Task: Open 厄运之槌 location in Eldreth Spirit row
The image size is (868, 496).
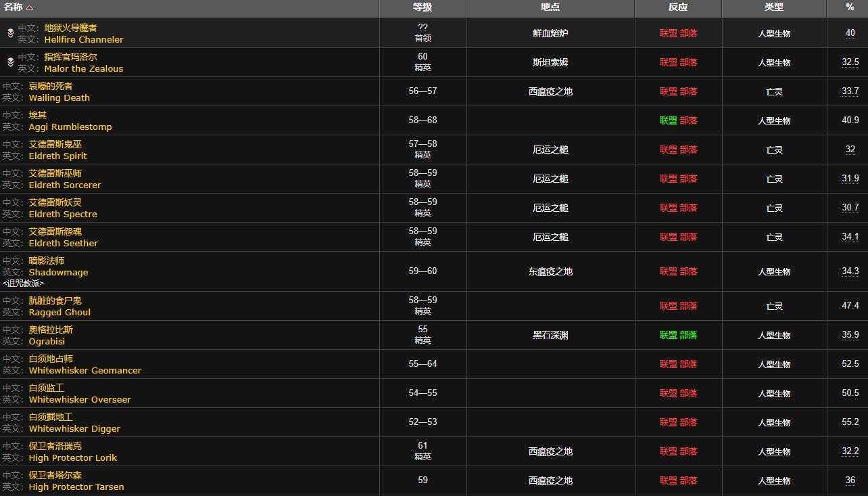Action: [x=550, y=150]
